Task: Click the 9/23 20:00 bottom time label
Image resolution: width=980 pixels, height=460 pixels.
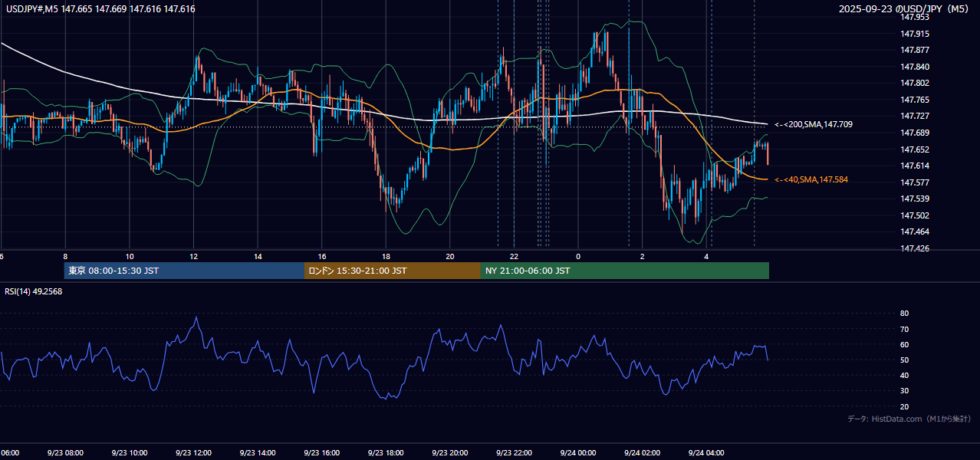Action: click(449, 453)
